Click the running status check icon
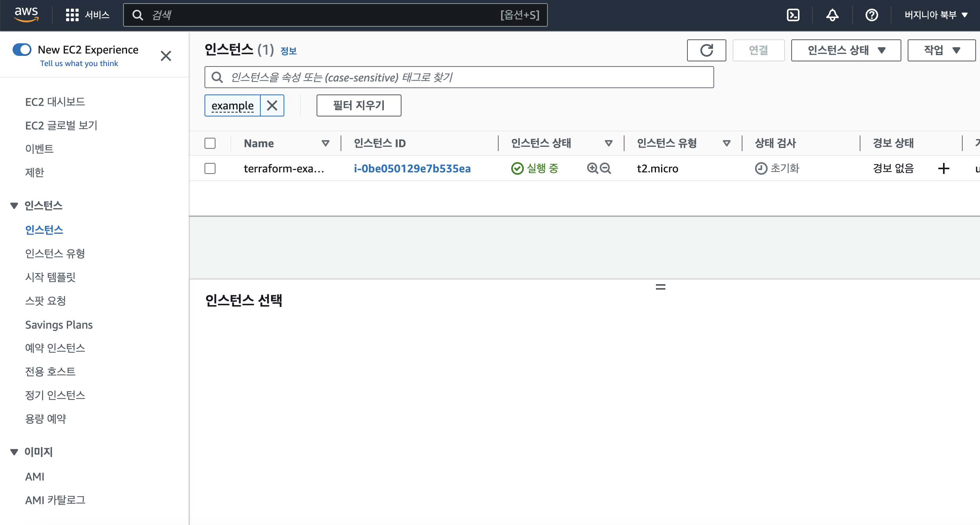980x525 pixels. click(x=517, y=168)
